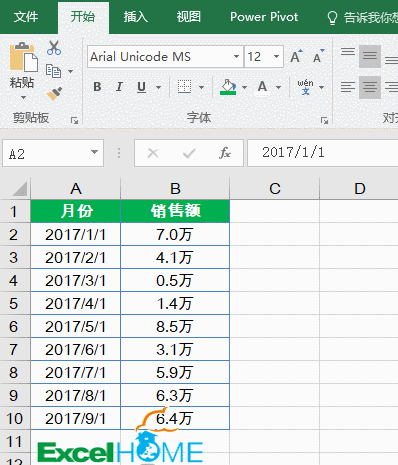Expand the font name dropdown
The image size is (398, 465).
click(x=236, y=56)
